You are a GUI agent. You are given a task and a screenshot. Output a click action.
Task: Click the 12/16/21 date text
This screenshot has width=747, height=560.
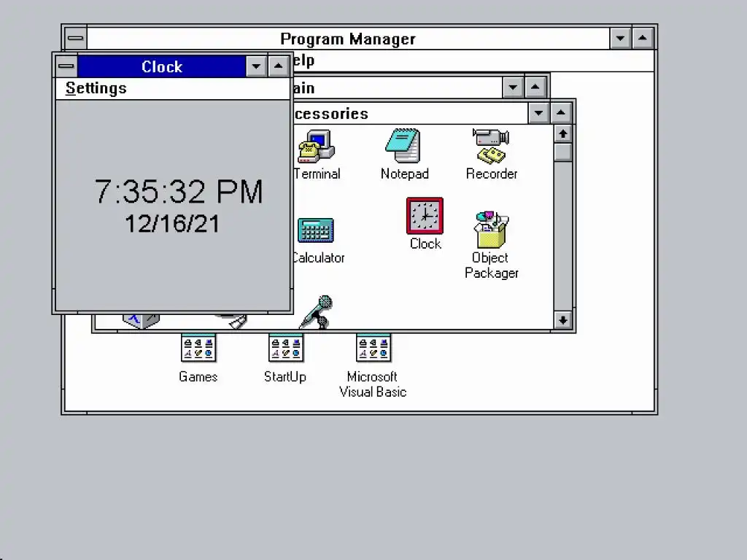tap(172, 224)
